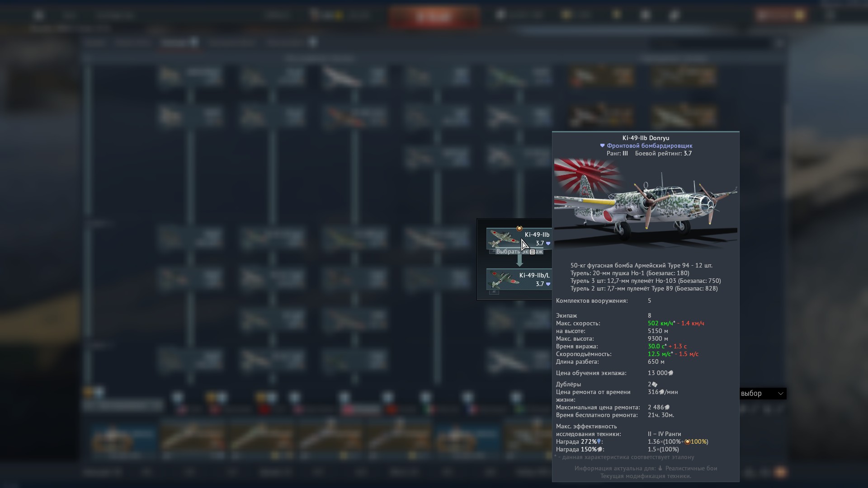
Task: Click the free repair time '21ч. 30м.'
Action: [x=661, y=415]
